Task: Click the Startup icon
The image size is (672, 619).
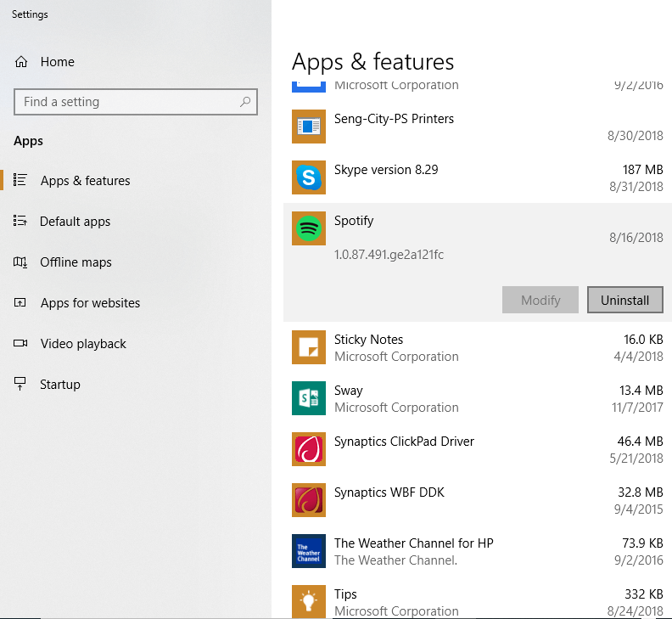Action: coord(20,384)
